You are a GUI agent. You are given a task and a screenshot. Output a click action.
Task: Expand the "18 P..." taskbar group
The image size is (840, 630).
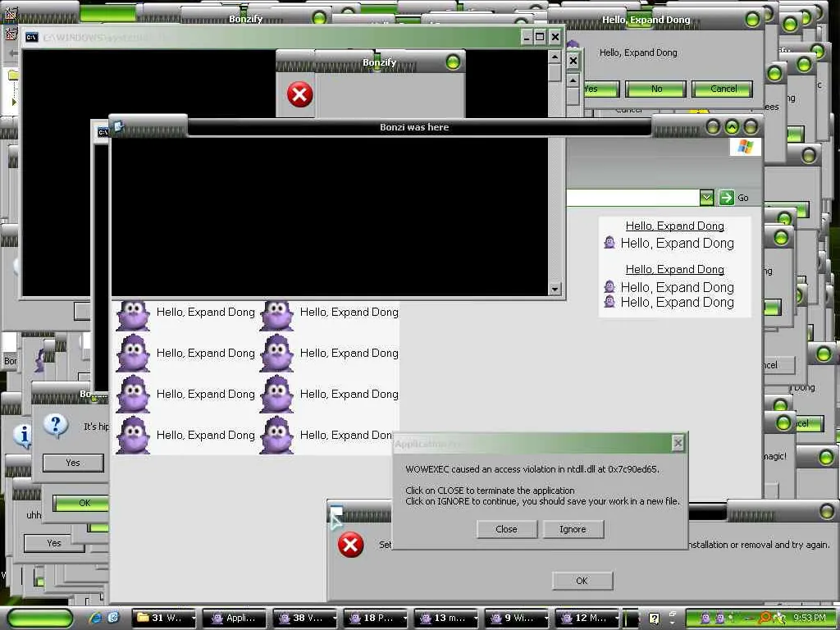(x=376, y=619)
